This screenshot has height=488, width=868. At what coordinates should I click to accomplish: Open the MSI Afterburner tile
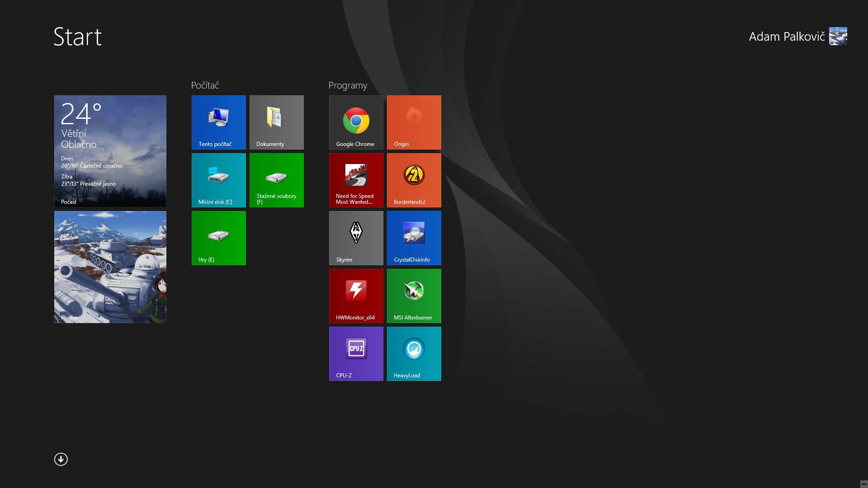pyautogui.click(x=414, y=296)
